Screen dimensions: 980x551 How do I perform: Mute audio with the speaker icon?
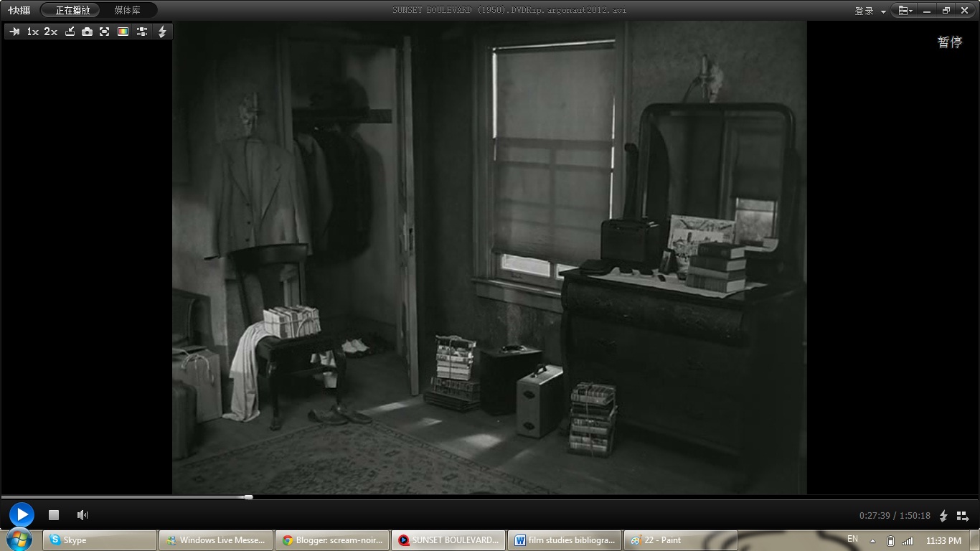(x=83, y=514)
